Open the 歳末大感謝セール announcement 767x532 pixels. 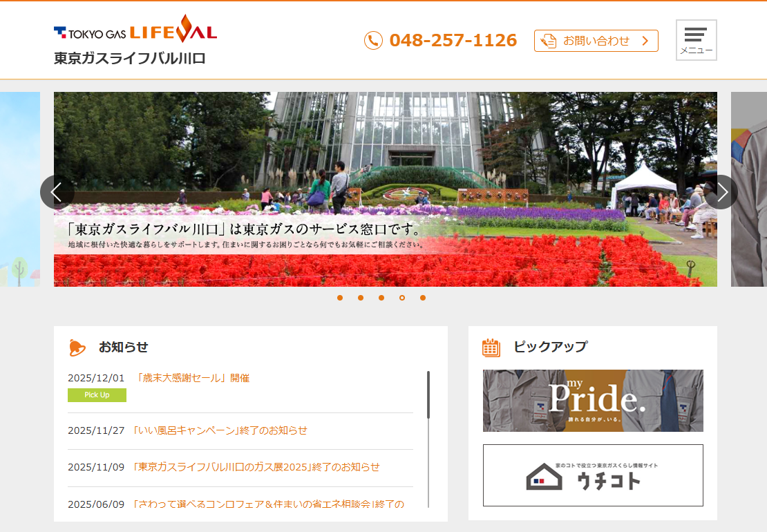[193, 377]
